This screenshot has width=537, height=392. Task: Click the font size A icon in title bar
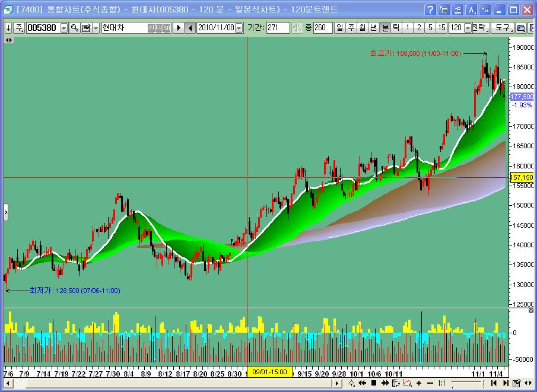coord(472,10)
